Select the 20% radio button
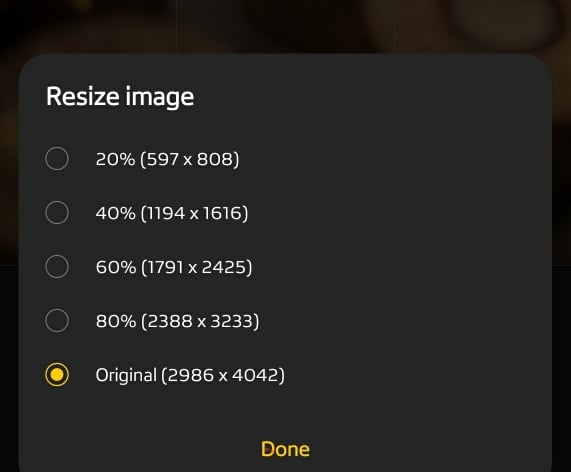This screenshot has height=472, width=571. click(x=57, y=159)
